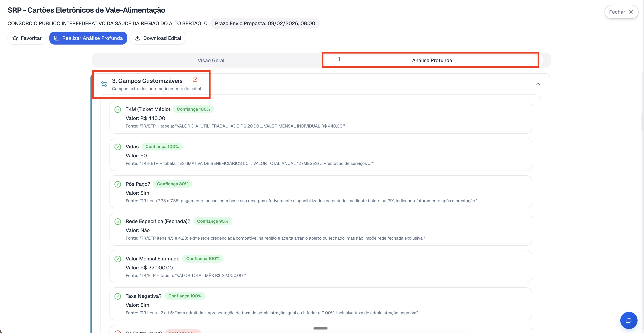
Task: Select the Análise Profunda tab
Action: pos(431,60)
